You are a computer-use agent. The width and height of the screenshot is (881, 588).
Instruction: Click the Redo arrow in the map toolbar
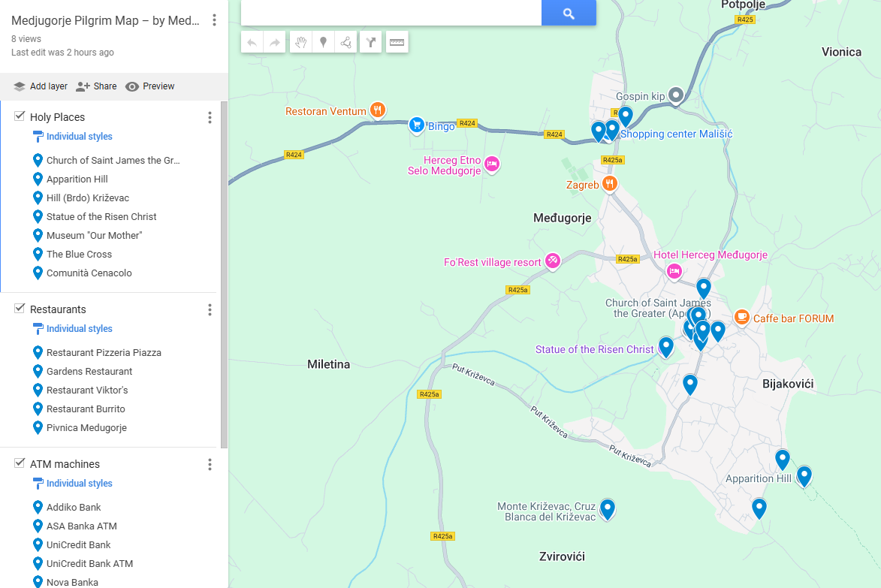[275, 42]
